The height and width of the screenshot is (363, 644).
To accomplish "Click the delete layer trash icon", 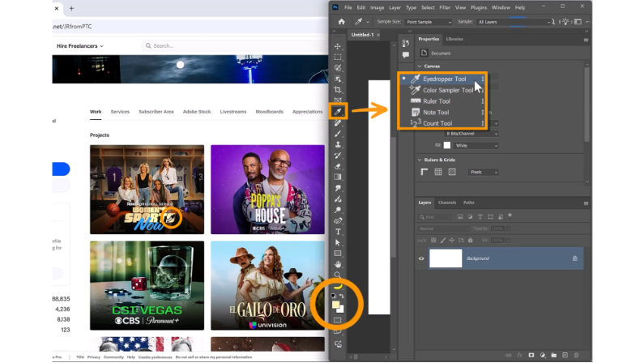I will pyautogui.click(x=576, y=355).
